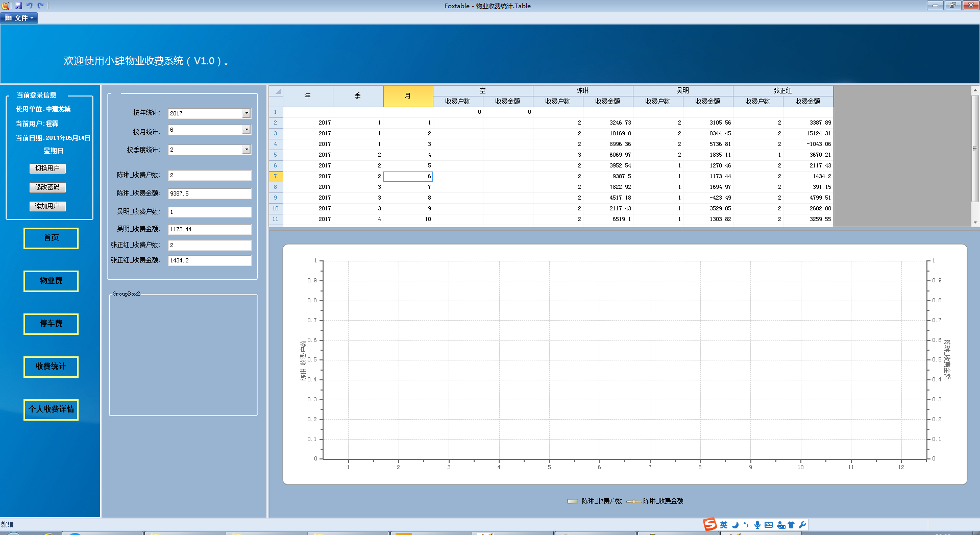Toggle the 英 language mode indicator
The height and width of the screenshot is (535, 980).
pos(724,525)
